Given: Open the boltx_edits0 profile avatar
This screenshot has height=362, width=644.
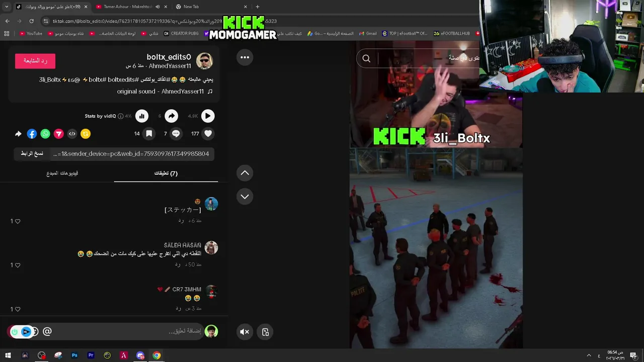Looking at the screenshot, I should pos(204,61).
